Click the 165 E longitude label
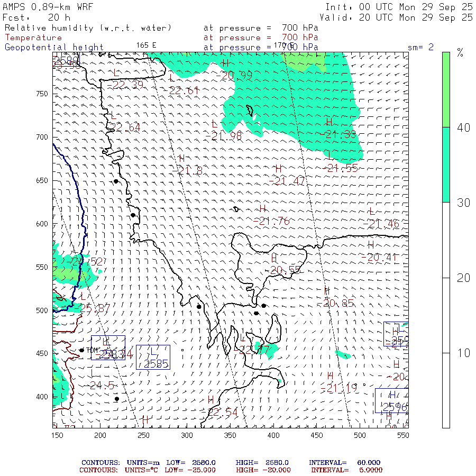 147,45
